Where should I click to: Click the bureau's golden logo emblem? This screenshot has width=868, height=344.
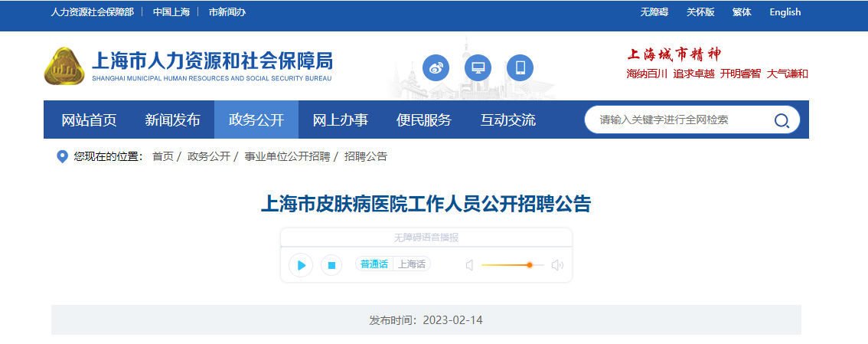64,66
